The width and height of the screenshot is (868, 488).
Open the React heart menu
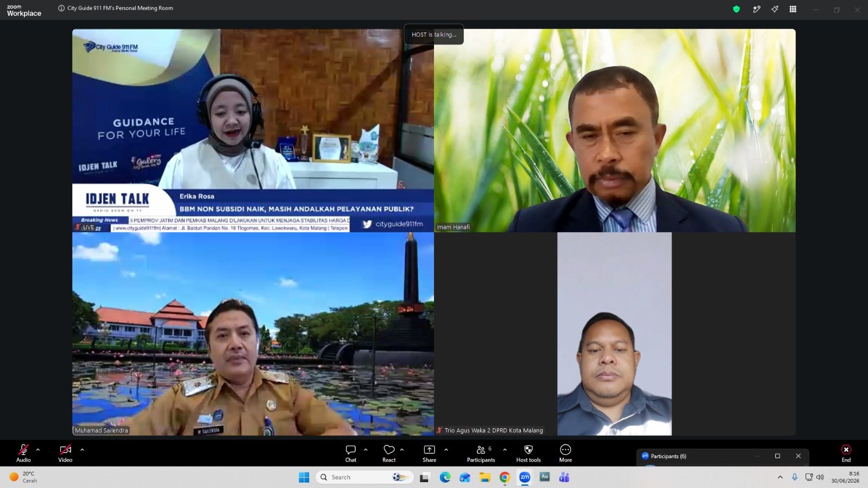[x=389, y=453]
